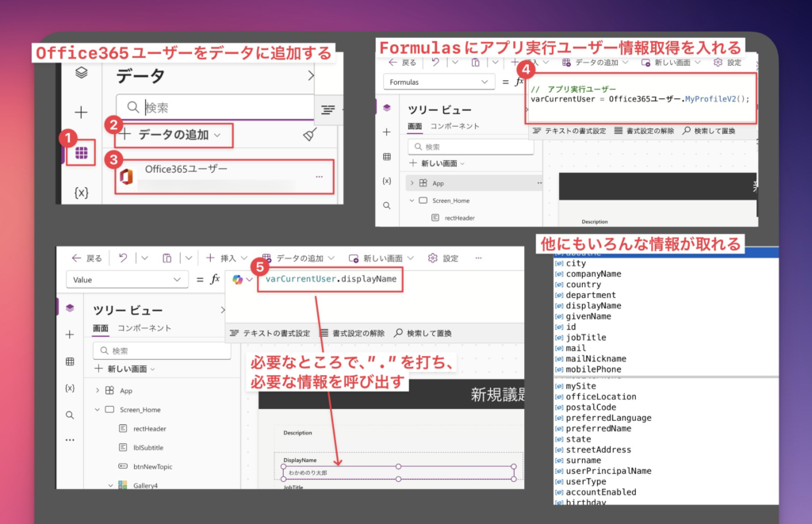Image resolution: width=812 pixels, height=524 pixels.
Task: Select jobTitle in the property list
Action: [586, 337]
